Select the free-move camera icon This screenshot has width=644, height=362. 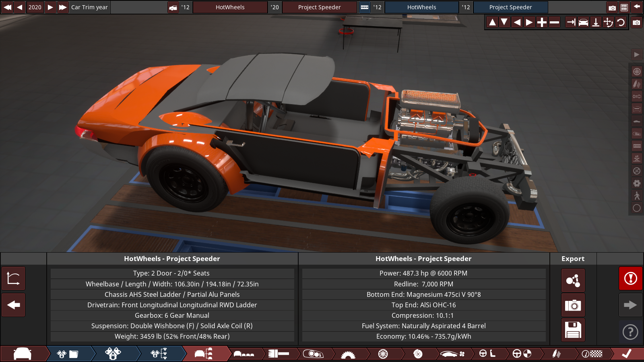tap(608, 23)
